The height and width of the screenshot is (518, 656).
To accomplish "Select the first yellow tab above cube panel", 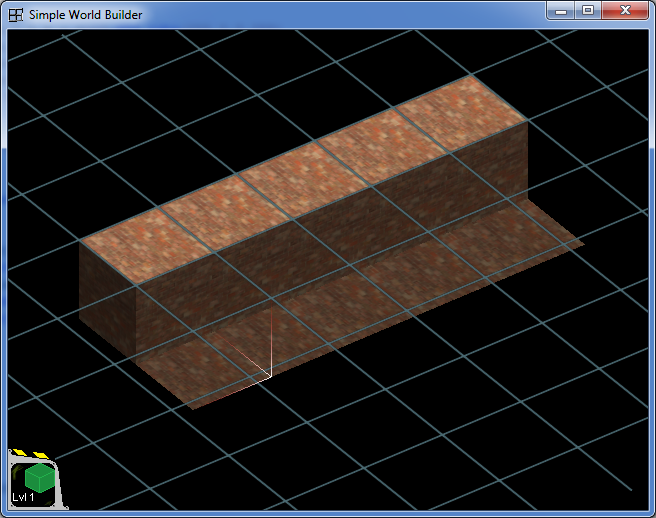I will [19, 452].
